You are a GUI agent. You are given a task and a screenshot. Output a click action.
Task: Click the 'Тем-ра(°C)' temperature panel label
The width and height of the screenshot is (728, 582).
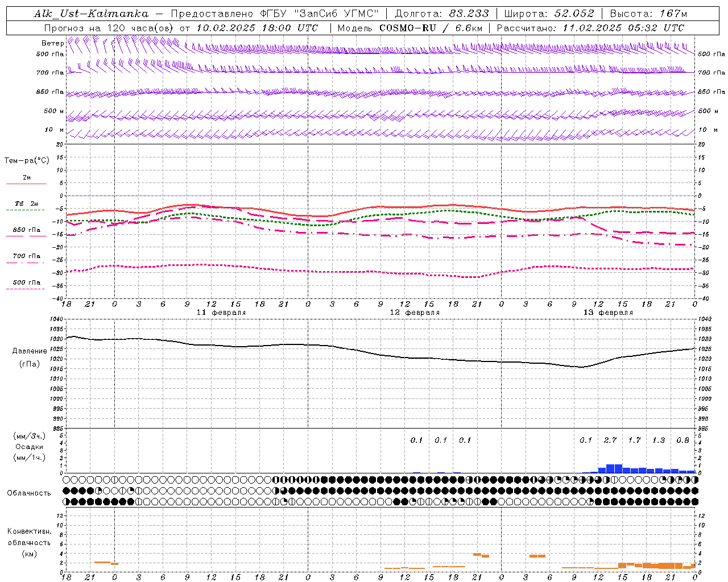pos(27,160)
